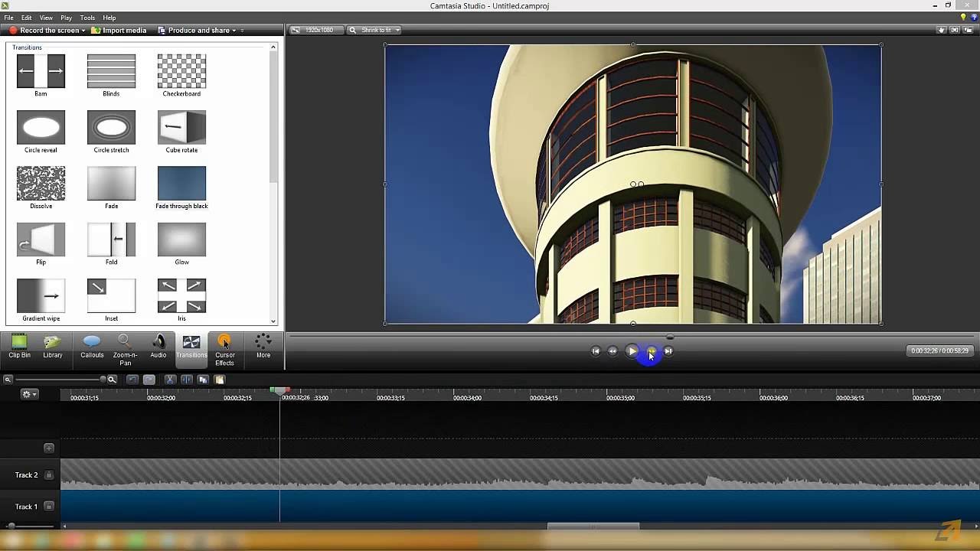Open the Play menu
This screenshot has width=980, height=551.
67,18
